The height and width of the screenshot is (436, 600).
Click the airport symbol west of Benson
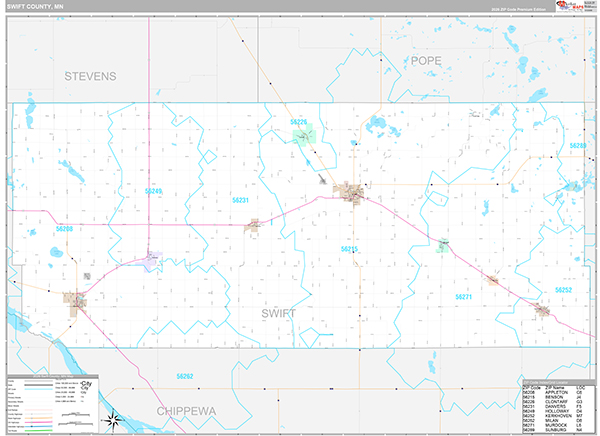[322, 179]
